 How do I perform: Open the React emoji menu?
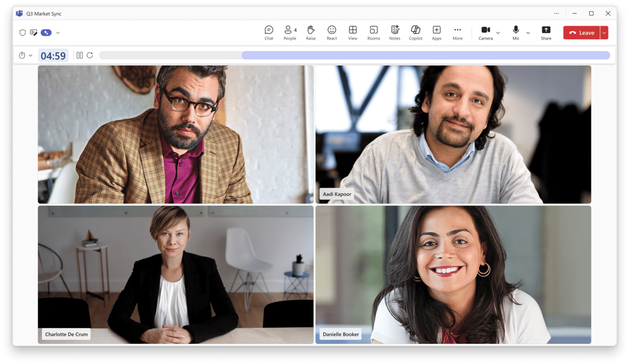(332, 32)
